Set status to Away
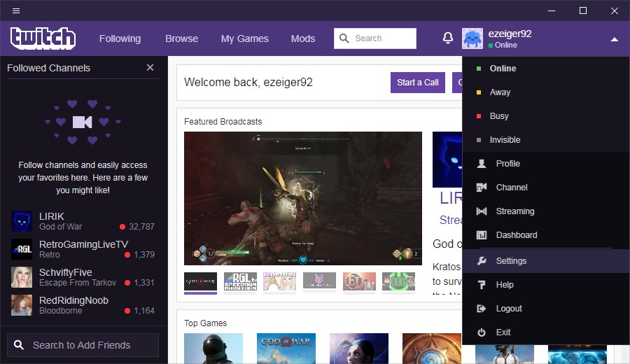The height and width of the screenshot is (364, 630). coord(500,92)
